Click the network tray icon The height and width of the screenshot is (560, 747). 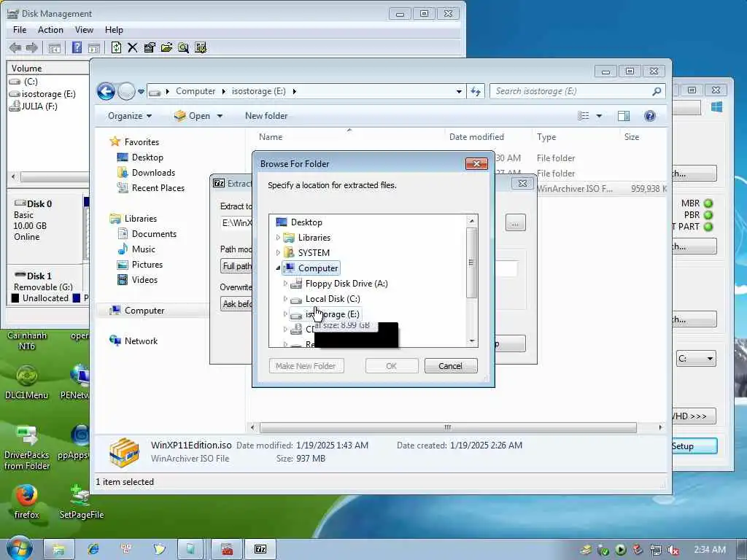(656, 550)
